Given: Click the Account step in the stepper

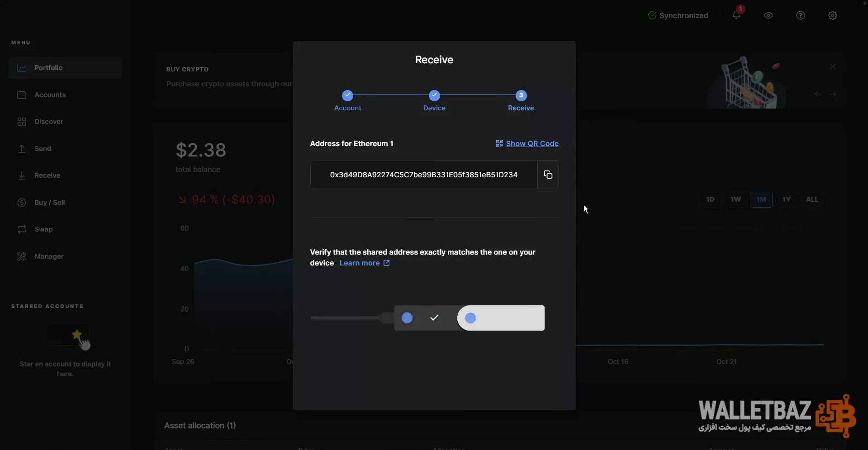Looking at the screenshot, I should pos(347,100).
